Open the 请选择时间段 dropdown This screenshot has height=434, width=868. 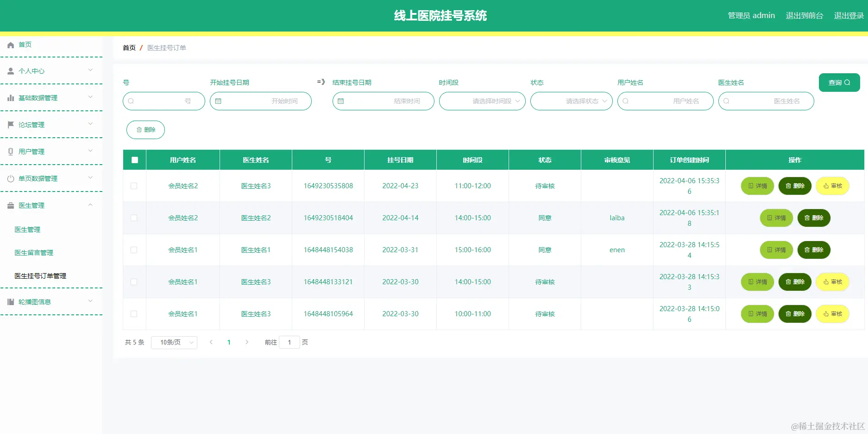(482, 101)
